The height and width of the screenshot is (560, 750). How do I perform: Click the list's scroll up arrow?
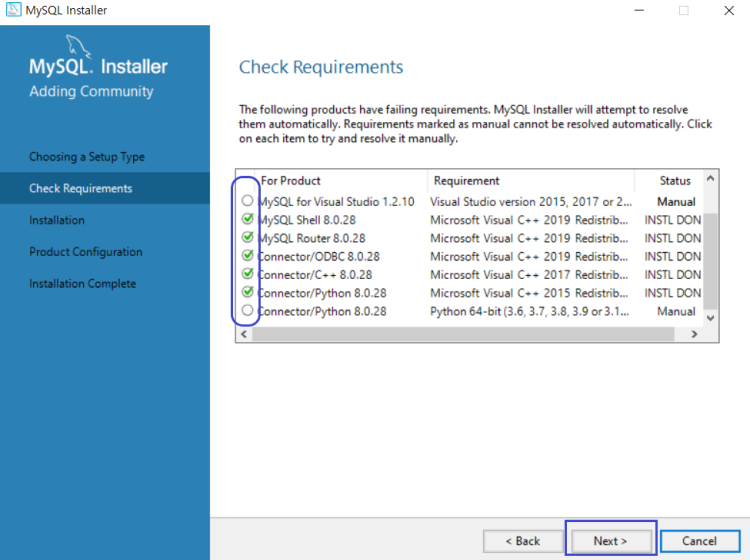click(710, 179)
